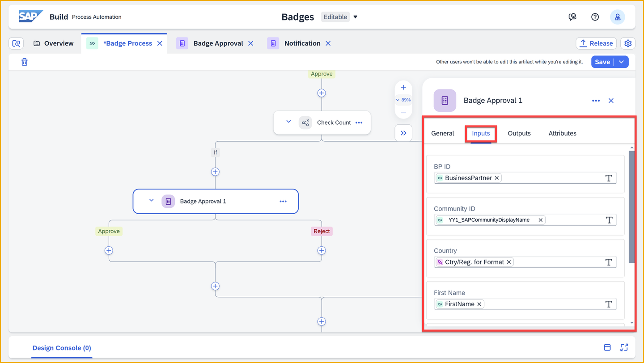Open Check Count three-dot menu

coord(359,122)
